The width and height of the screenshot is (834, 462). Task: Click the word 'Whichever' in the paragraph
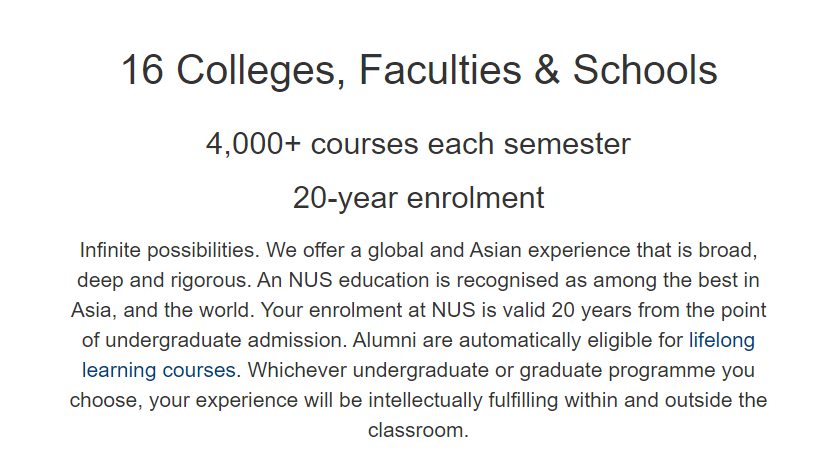(297, 370)
